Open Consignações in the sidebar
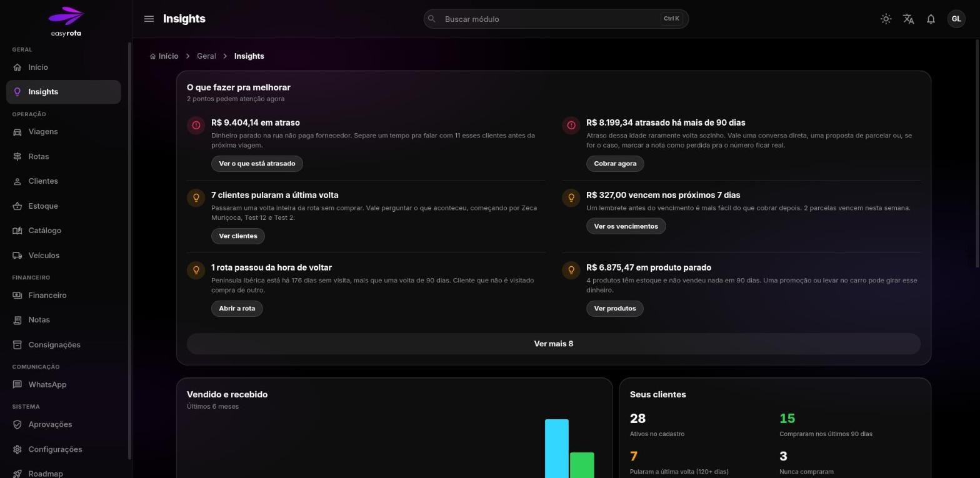The width and height of the screenshot is (980, 478). point(63,345)
